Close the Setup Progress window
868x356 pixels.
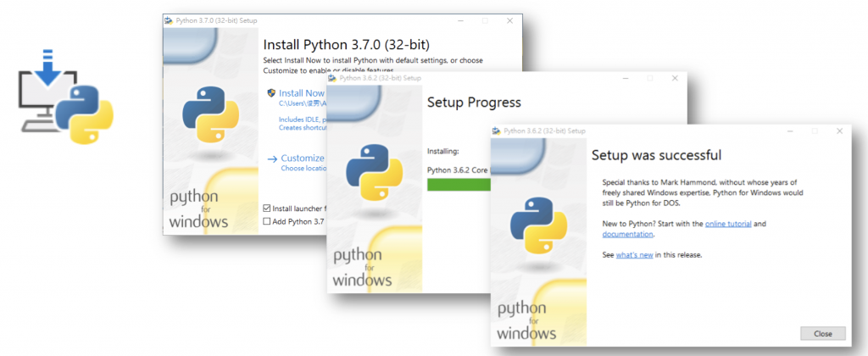pos(674,78)
